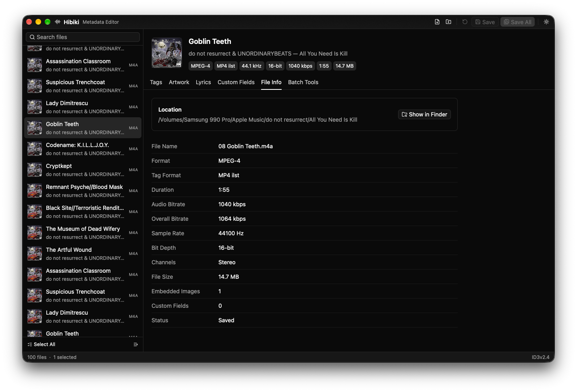The image size is (577, 392).
Task: Click the Sample Rate value 44100 Hz
Action: point(231,233)
